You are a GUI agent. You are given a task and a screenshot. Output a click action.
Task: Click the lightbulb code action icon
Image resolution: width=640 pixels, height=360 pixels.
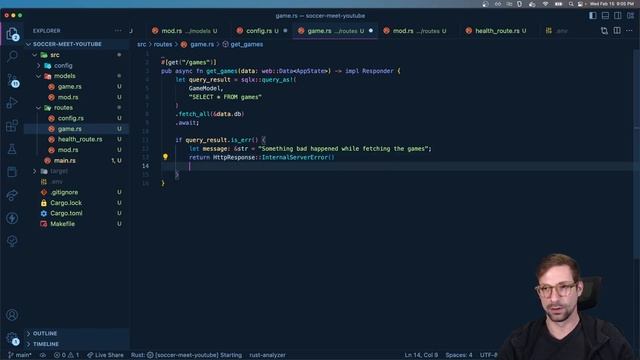coord(165,157)
